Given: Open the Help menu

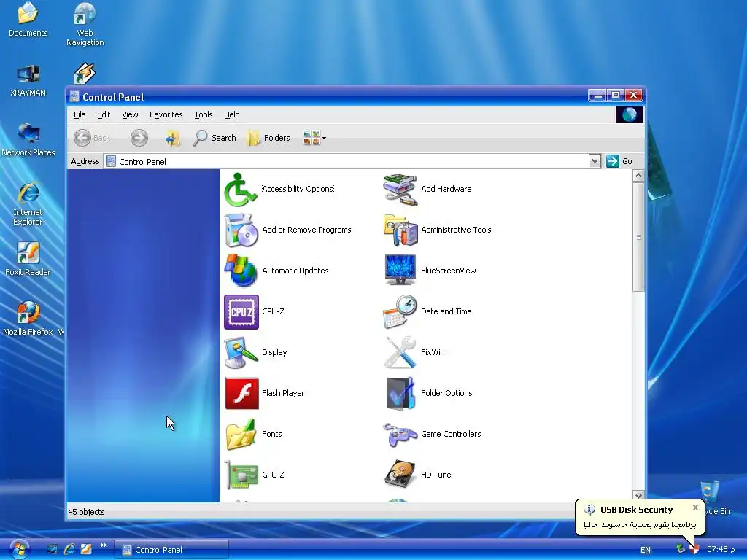Looking at the screenshot, I should pyautogui.click(x=231, y=114).
